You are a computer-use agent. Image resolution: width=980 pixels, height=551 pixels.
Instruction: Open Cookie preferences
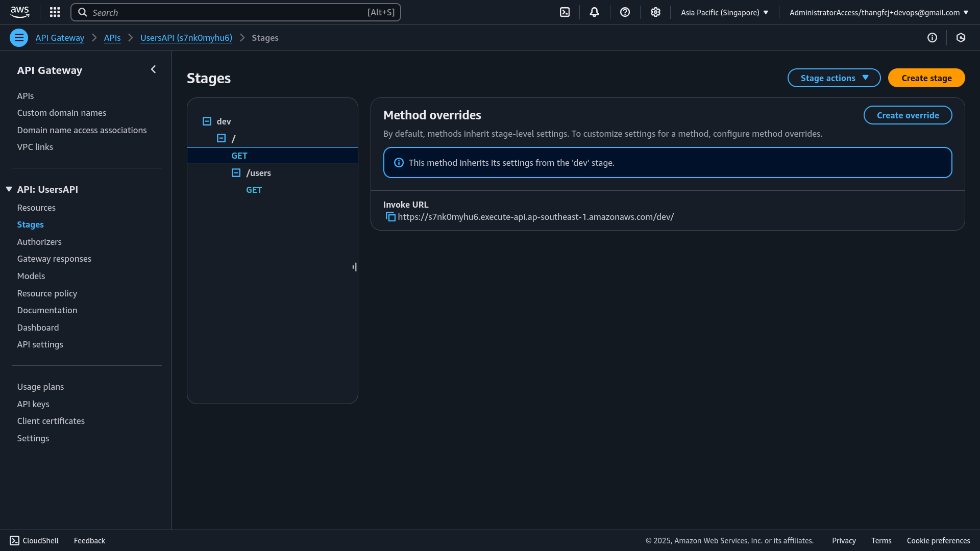pyautogui.click(x=938, y=541)
